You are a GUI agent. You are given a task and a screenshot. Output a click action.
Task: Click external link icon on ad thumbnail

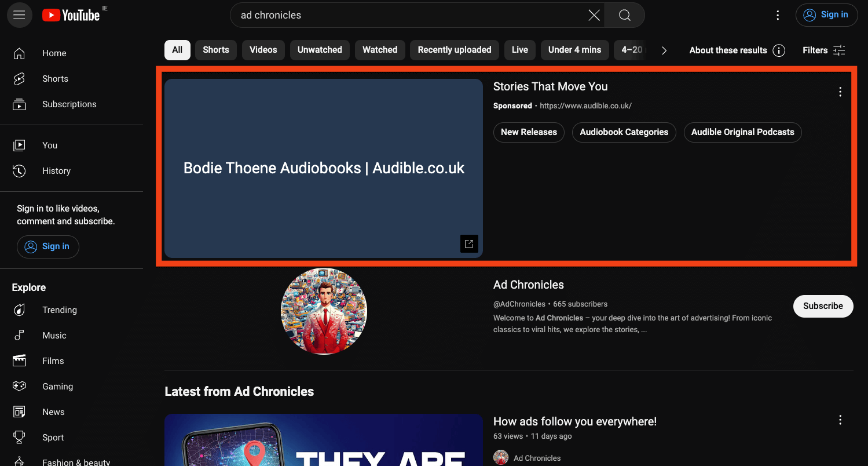click(x=469, y=244)
